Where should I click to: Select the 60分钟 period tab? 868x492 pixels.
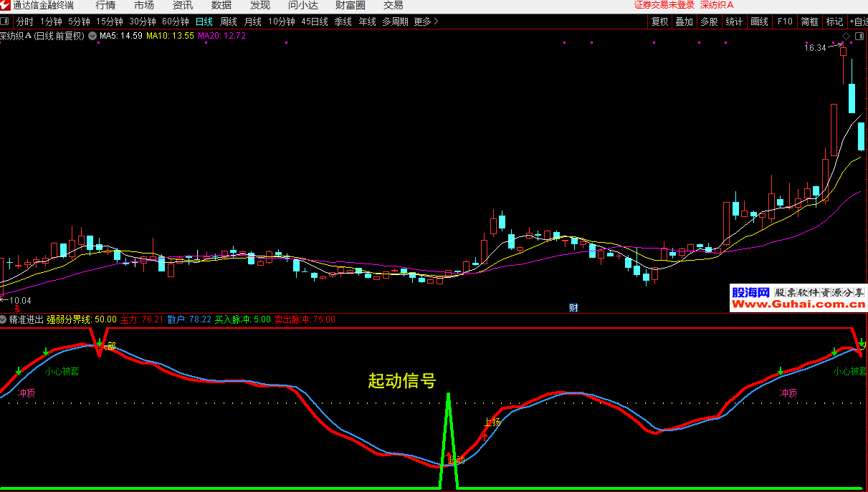point(176,21)
